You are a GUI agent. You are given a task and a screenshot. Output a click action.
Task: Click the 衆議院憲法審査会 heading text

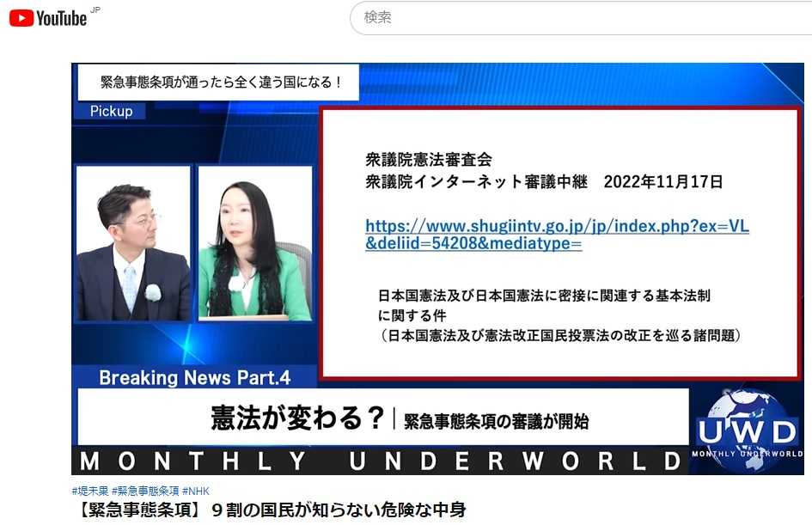click(x=429, y=160)
